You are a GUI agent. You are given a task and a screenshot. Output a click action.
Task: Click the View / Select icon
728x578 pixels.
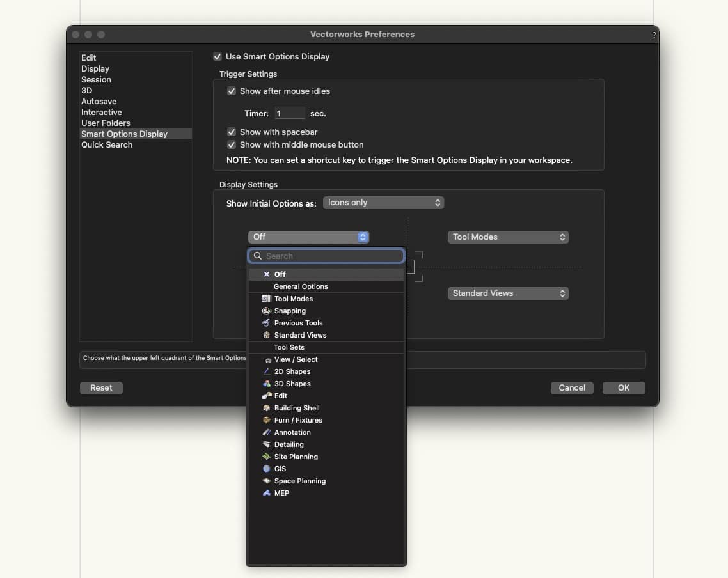click(x=268, y=360)
